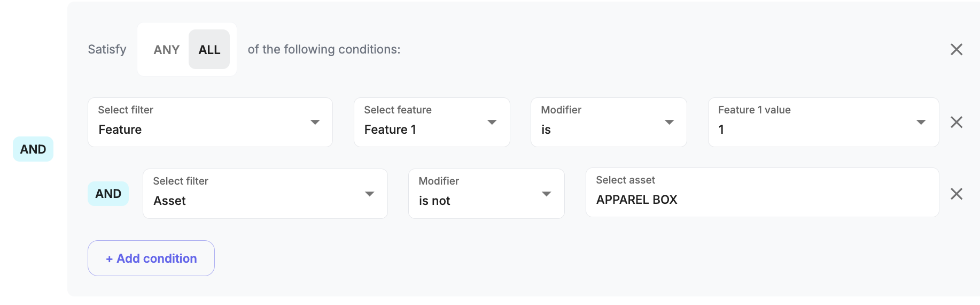Switch the condition match to ANY
Viewport: 980px width, 305px height.
tap(166, 50)
